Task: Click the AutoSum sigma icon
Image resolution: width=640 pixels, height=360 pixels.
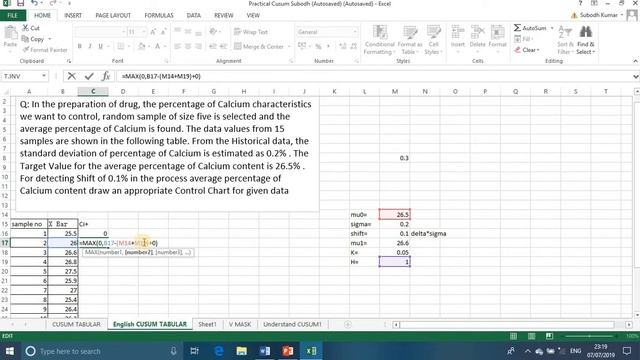Action: (x=518, y=28)
